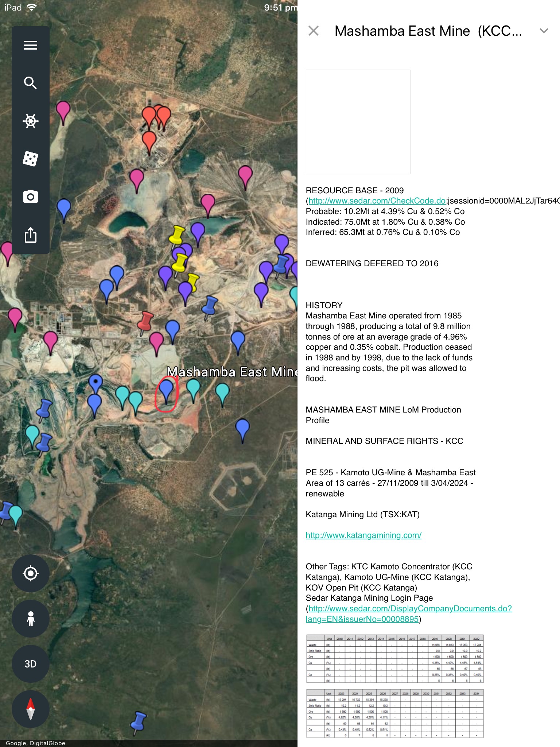Center map on my location
560x747 pixels.
tap(31, 573)
